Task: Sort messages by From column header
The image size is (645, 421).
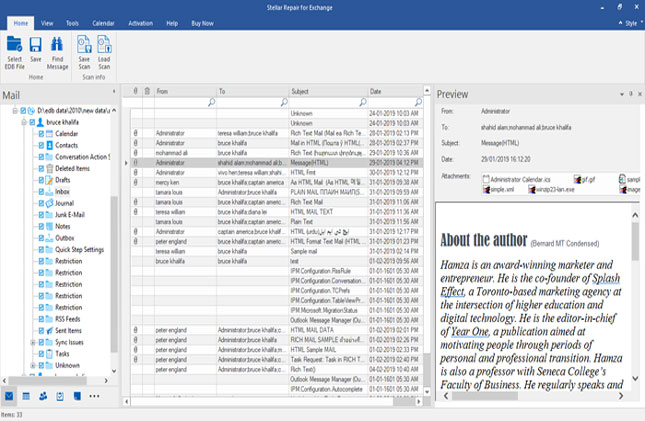Action: (x=185, y=91)
